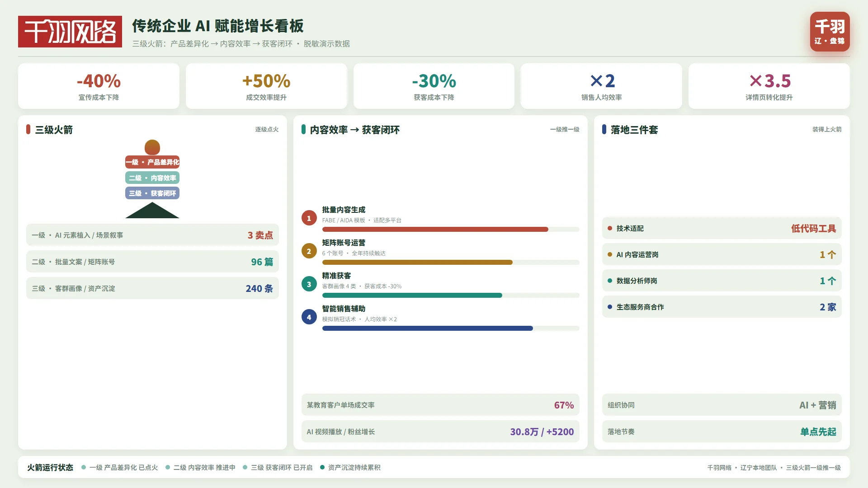Click the 单点先起 value

click(x=818, y=432)
